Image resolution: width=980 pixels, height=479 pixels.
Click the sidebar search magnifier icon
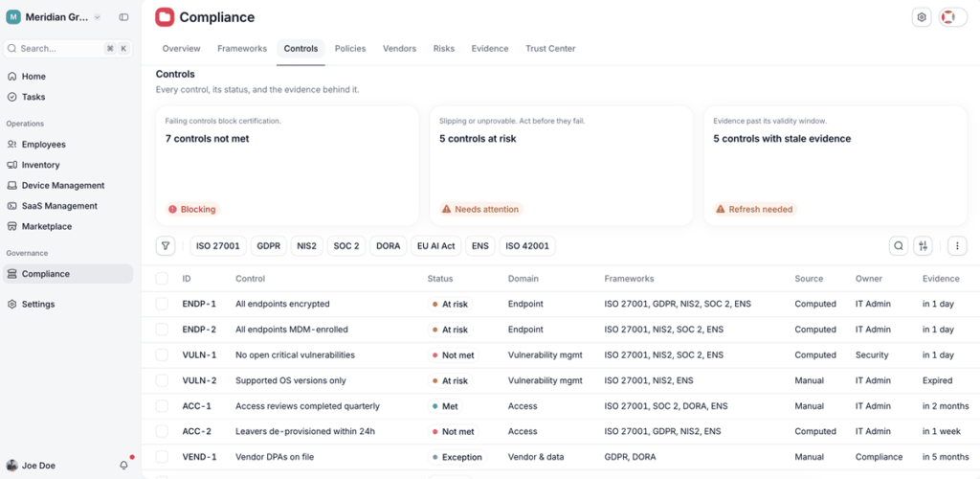point(11,48)
